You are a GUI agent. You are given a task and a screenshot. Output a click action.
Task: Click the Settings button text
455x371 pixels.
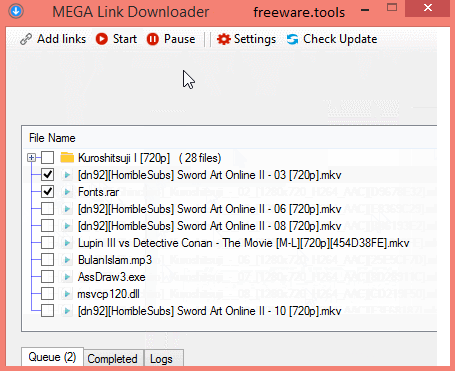pyautogui.click(x=255, y=39)
